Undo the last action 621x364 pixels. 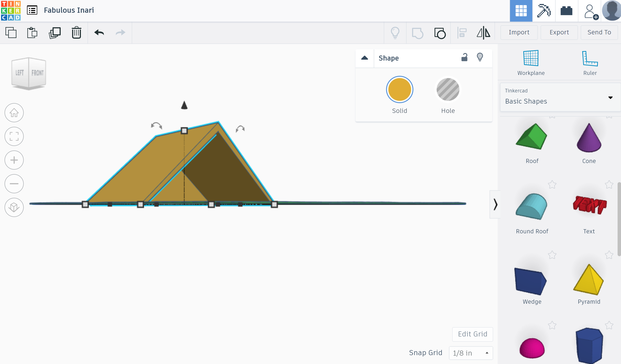(x=99, y=33)
